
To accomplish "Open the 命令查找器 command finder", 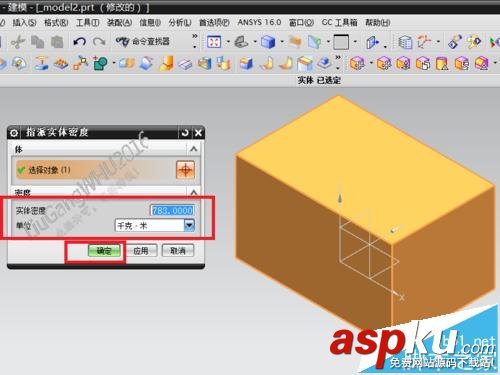I will (x=143, y=42).
